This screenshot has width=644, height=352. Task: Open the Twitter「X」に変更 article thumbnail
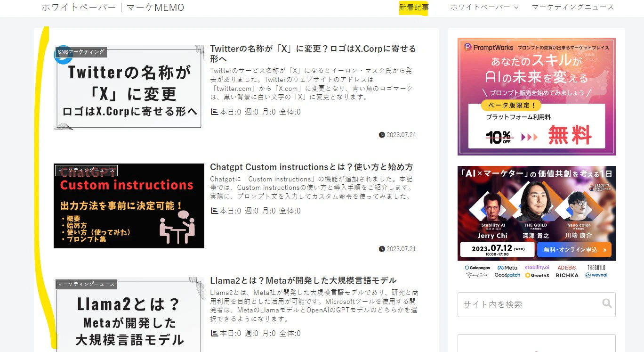129,88
